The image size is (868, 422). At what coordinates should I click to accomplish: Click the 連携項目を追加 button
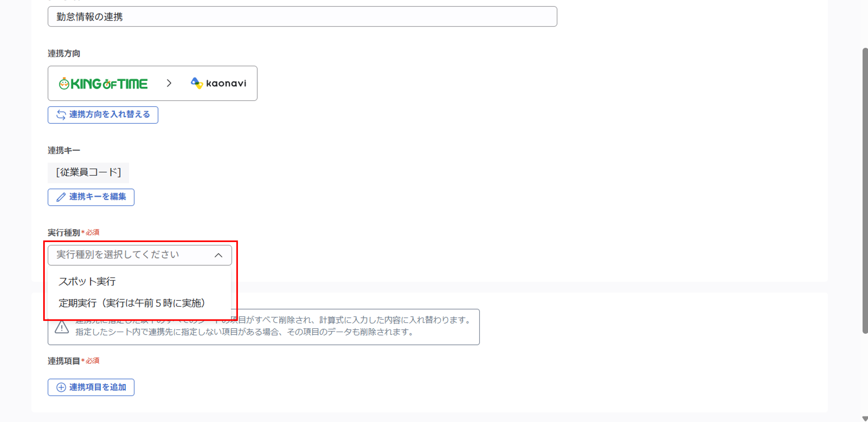(x=91, y=387)
